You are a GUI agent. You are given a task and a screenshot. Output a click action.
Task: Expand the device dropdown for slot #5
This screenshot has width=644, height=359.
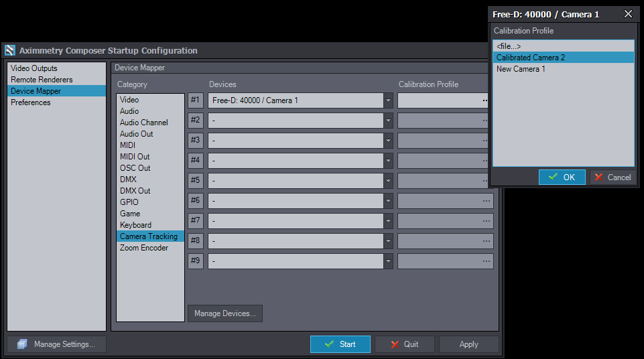[388, 181]
